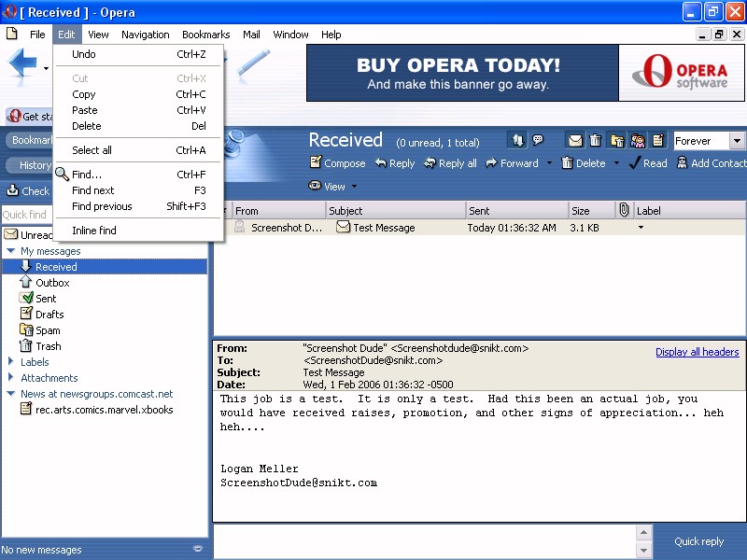
Task: Open the Outbox folder
Action: coord(45,283)
